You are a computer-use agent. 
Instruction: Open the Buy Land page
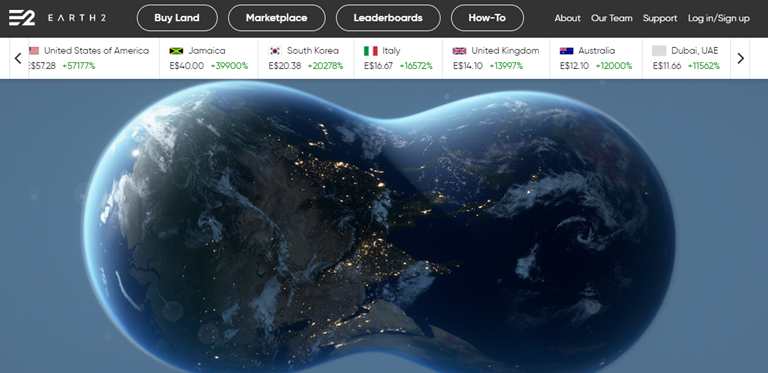click(x=177, y=18)
